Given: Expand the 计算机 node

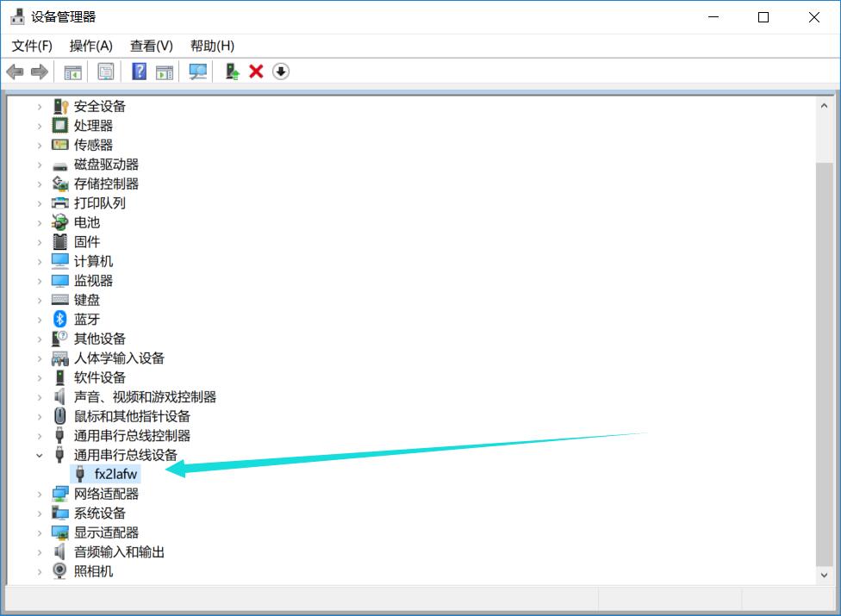Looking at the screenshot, I should pos(39,262).
